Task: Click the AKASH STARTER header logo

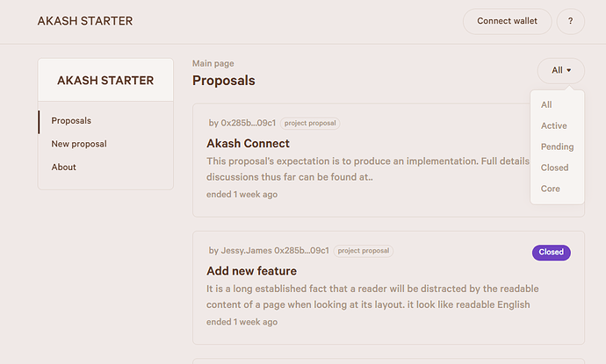Action: point(85,21)
